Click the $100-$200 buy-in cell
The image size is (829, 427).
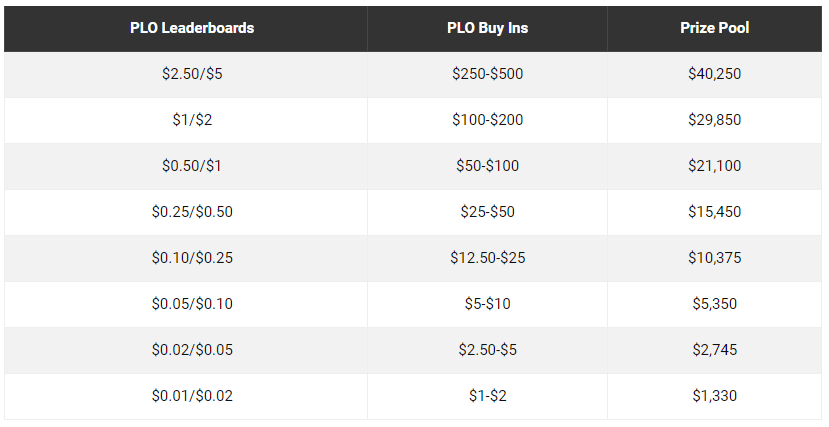pos(487,120)
